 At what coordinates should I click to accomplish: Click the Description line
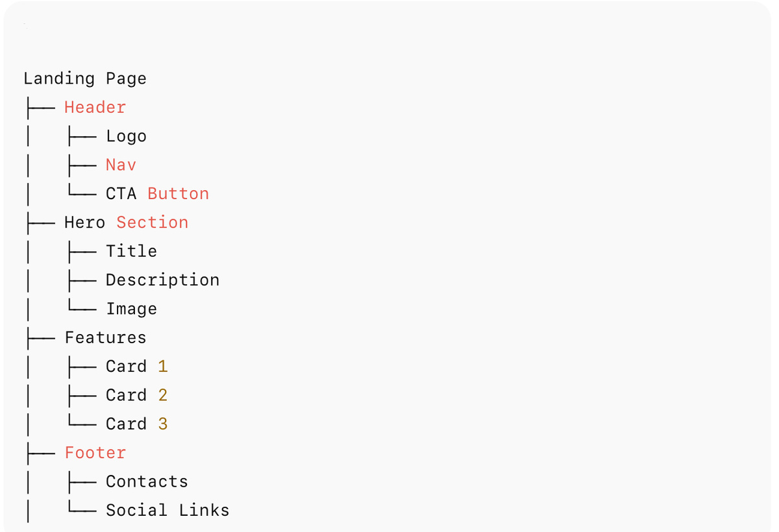tap(162, 280)
